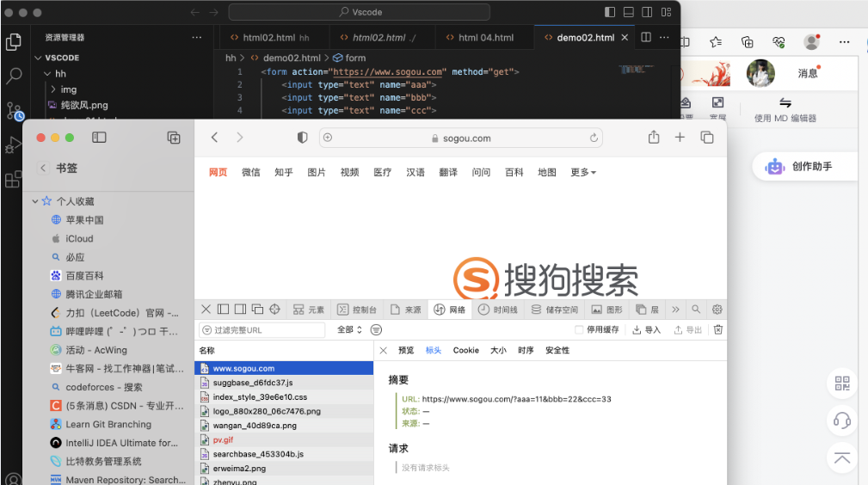Switch to the 预览 preview tab
The image size is (868, 485).
click(x=406, y=350)
